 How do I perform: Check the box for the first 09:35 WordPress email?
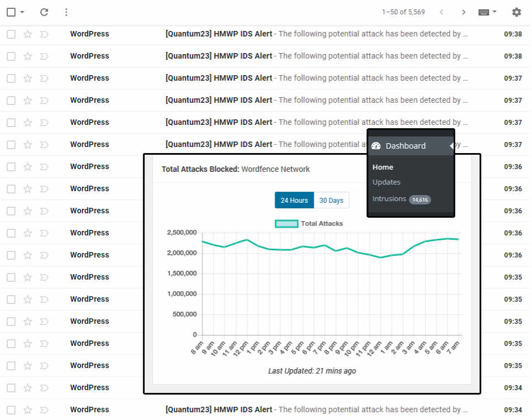(11, 277)
